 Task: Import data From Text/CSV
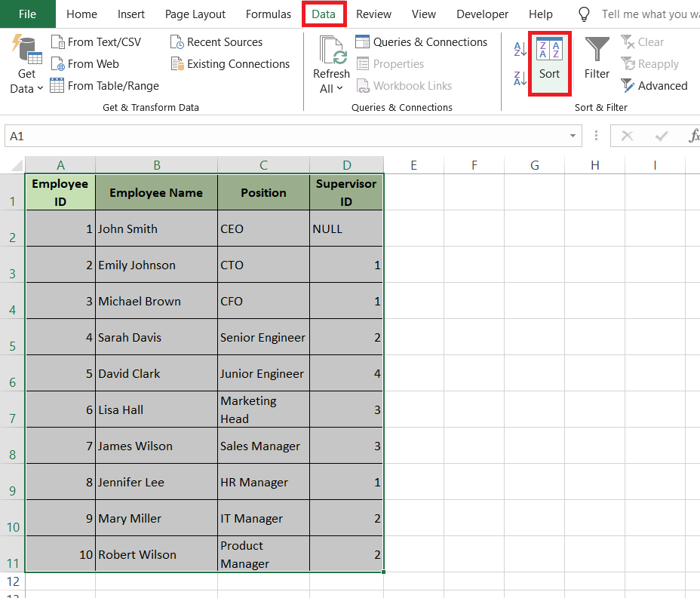[96, 42]
